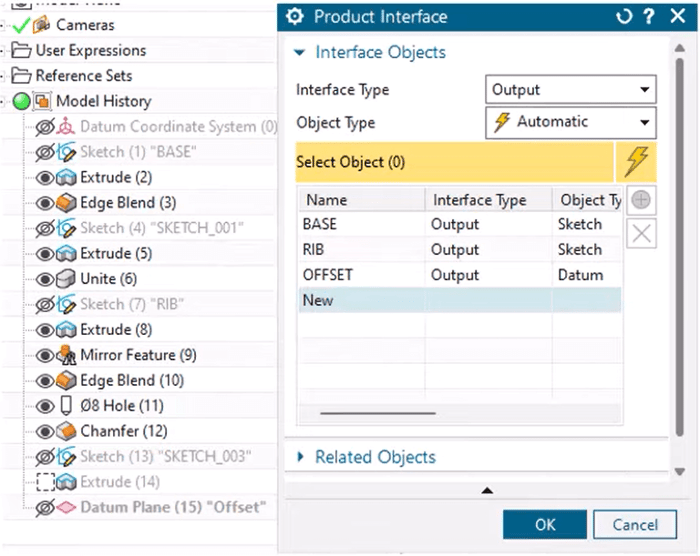Click the Sketch (1) "BASE" sketch icon

[x=66, y=152]
